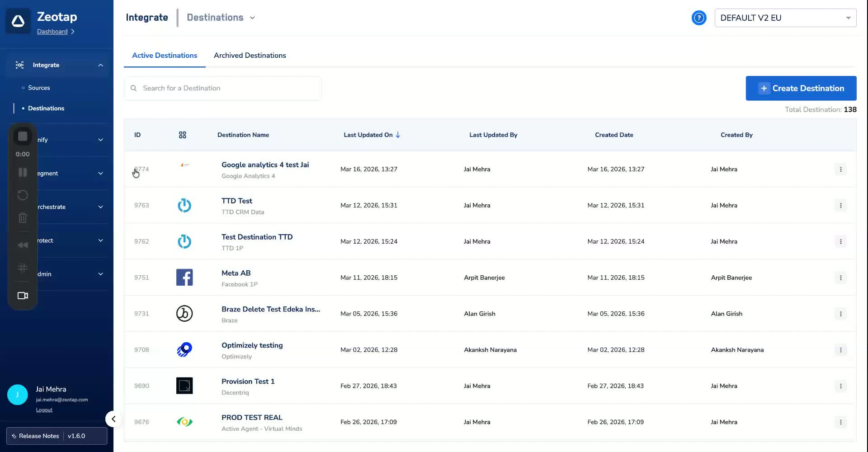Open the DEFAULT V2 EU organization dropdown
The height and width of the screenshot is (452, 868).
[785, 18]
